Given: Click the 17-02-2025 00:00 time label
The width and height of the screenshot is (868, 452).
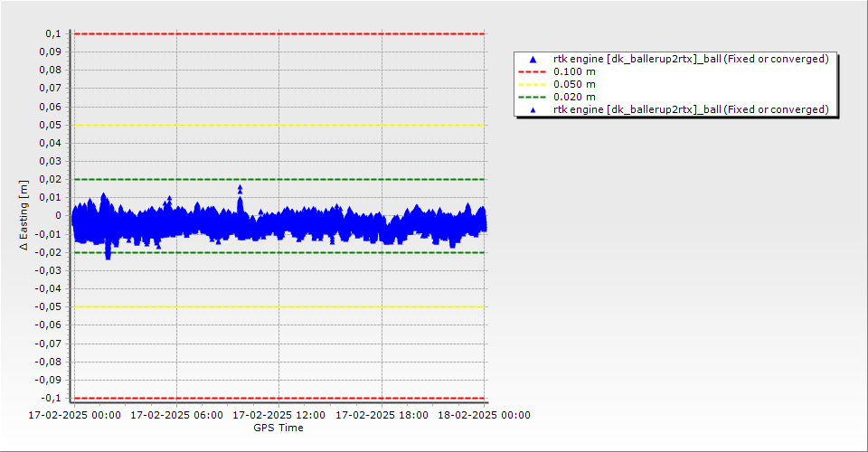Looking at the screenshot, I should [75, 415].
